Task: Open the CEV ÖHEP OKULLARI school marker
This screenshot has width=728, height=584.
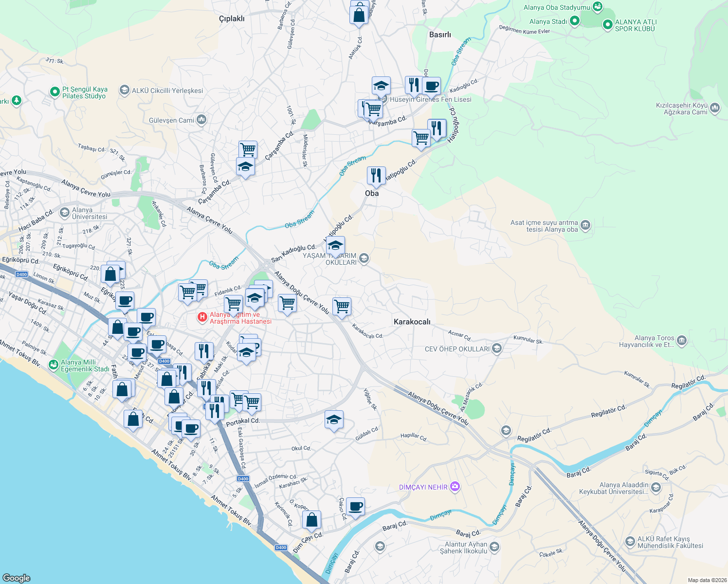Action: (496, 349)
